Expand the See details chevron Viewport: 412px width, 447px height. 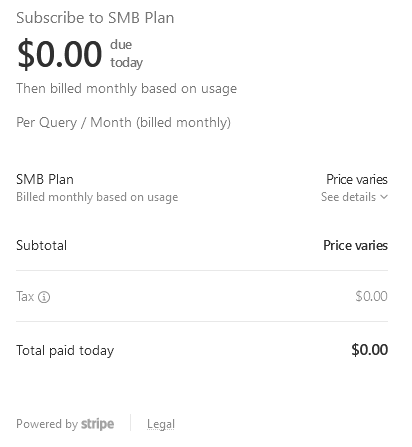point(384,197)
